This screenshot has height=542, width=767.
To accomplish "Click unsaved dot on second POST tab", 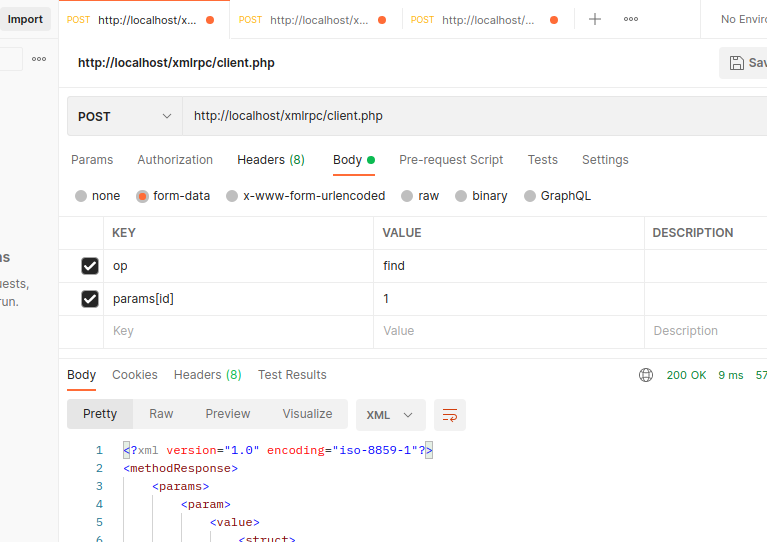I will tap(382, 20).
